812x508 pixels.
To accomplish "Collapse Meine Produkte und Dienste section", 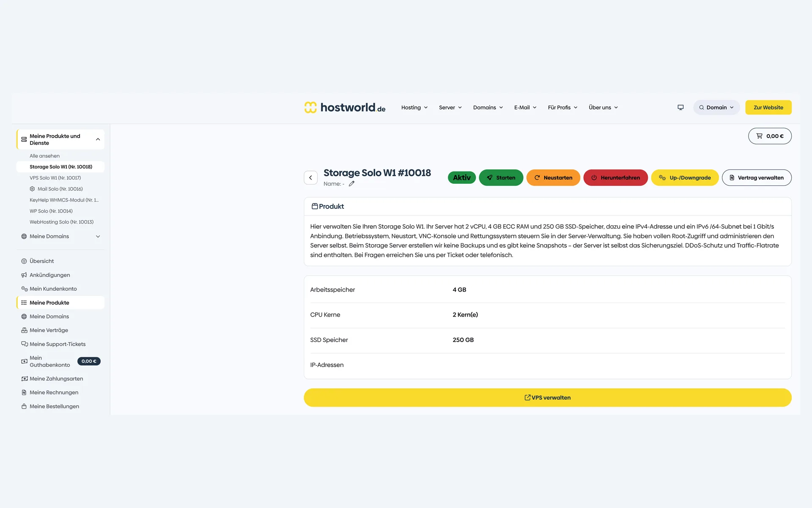I will coord(98,139).
